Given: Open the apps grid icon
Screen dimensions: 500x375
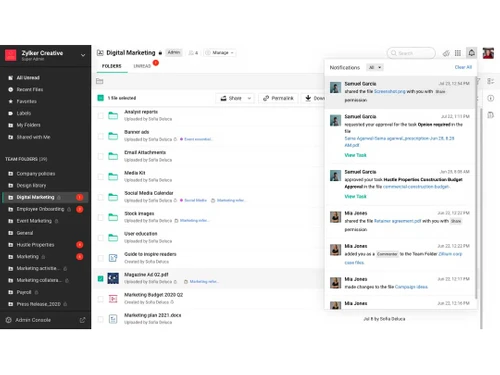Looking at the screenshot, I should 458,53.
